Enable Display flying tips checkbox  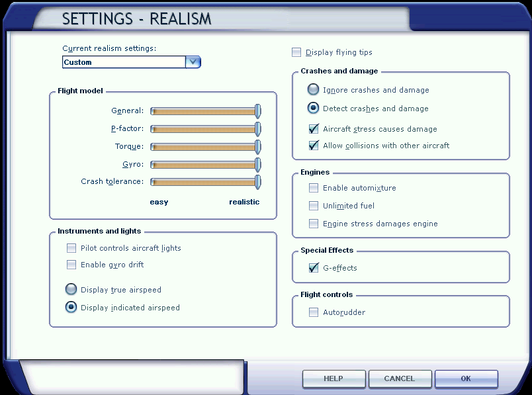[296, 52]
